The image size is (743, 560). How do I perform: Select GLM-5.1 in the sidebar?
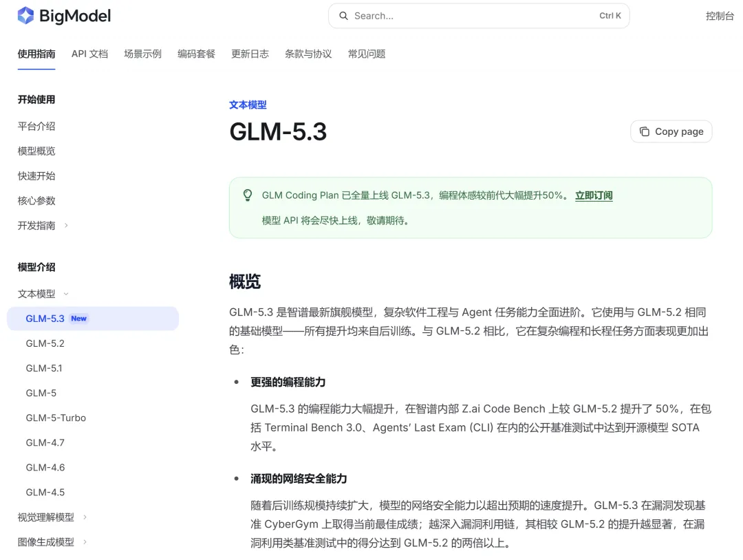pyautogui.click(x=44, y=368)
